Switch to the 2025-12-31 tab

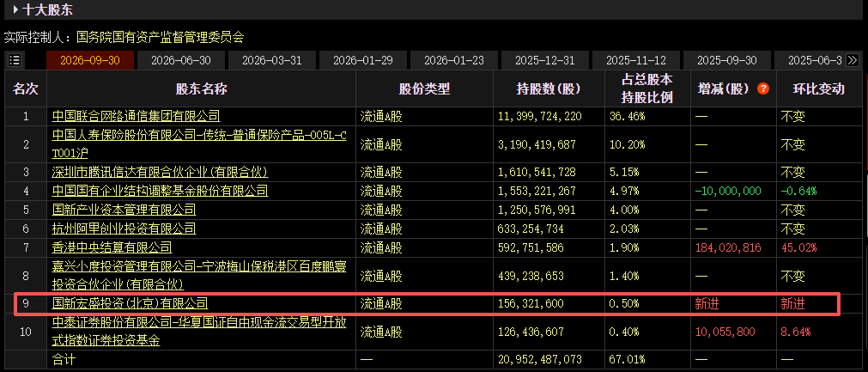[544, 60]
